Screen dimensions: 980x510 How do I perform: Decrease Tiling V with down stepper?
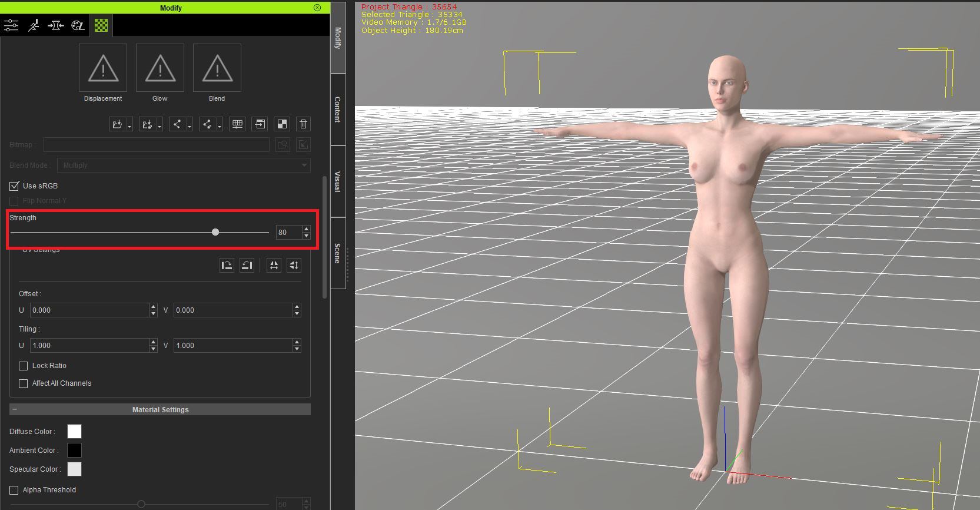point(297,349)
